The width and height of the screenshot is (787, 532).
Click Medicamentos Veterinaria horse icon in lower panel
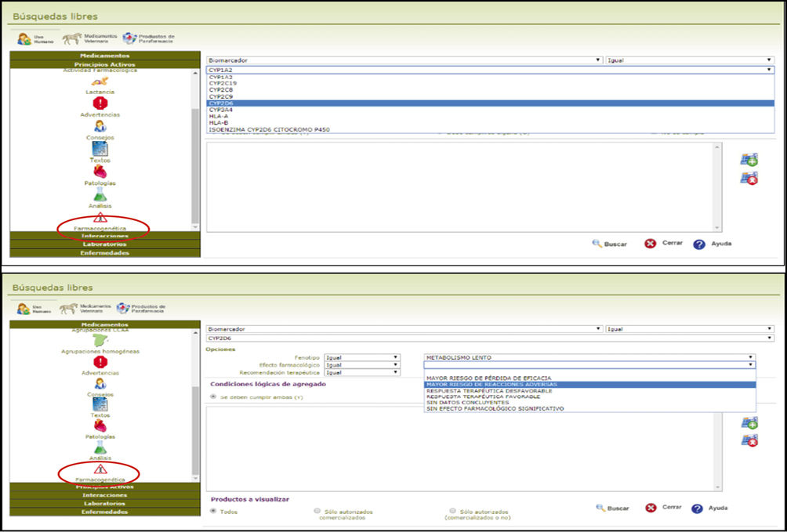(x=72, y=309)
